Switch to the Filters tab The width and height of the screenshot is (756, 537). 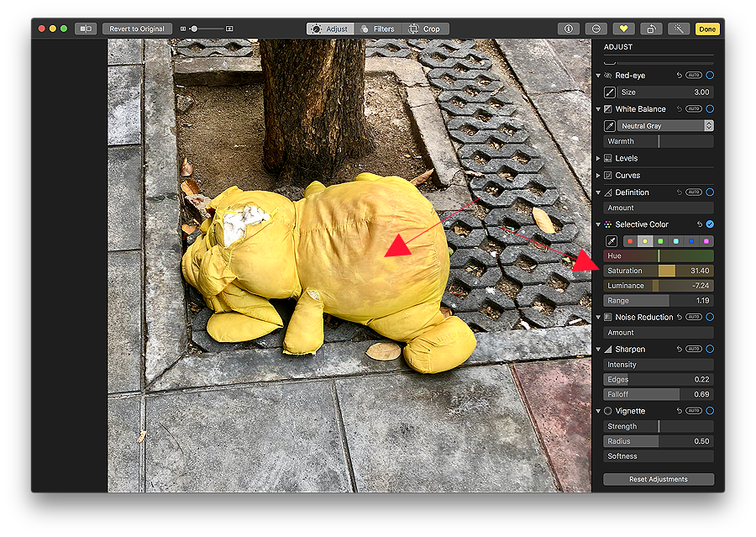click(x=377, y=29)
